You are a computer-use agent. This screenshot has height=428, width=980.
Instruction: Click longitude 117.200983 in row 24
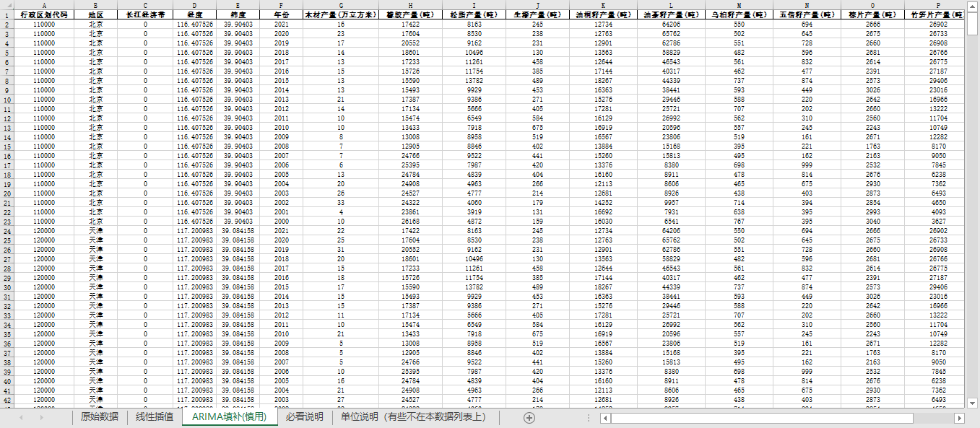pyautogui.click(x=194, y=230)
